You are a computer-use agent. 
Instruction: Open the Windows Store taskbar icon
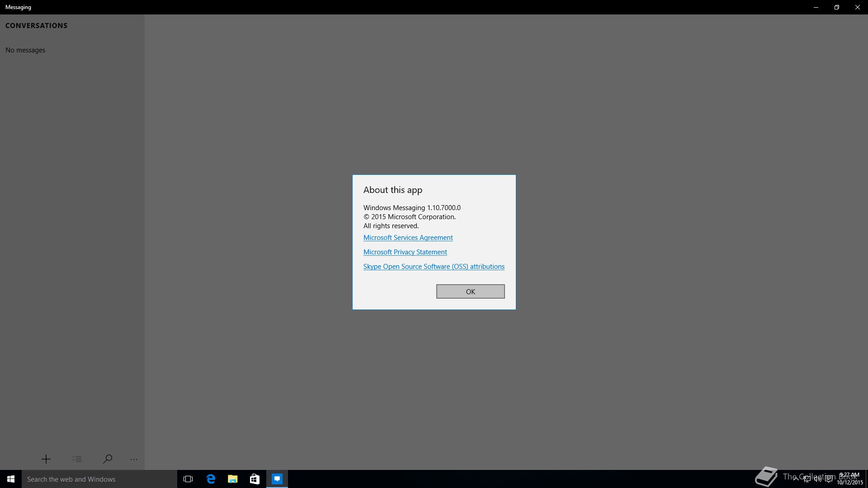(255, 479)
